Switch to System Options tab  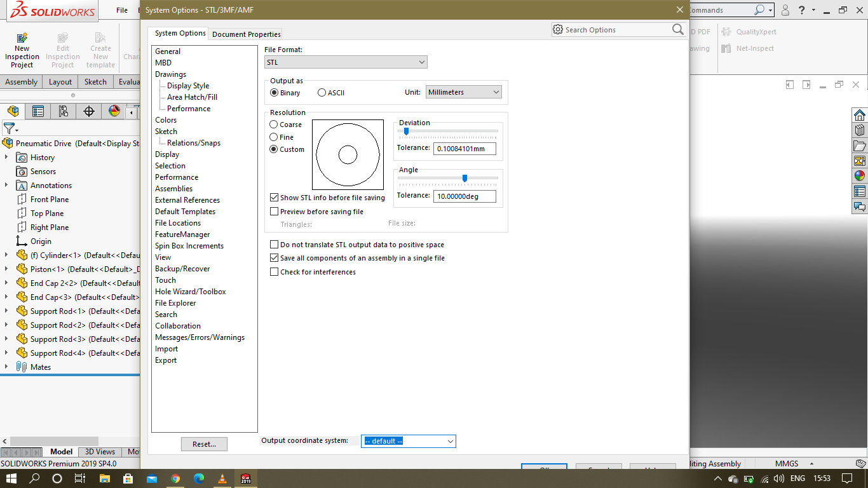[180, 33]
